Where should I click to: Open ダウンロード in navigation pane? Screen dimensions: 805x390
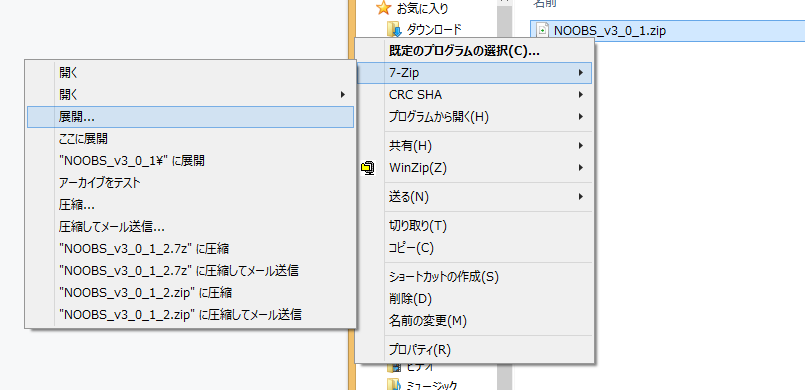pyautogui.click(x=434, y=29)
